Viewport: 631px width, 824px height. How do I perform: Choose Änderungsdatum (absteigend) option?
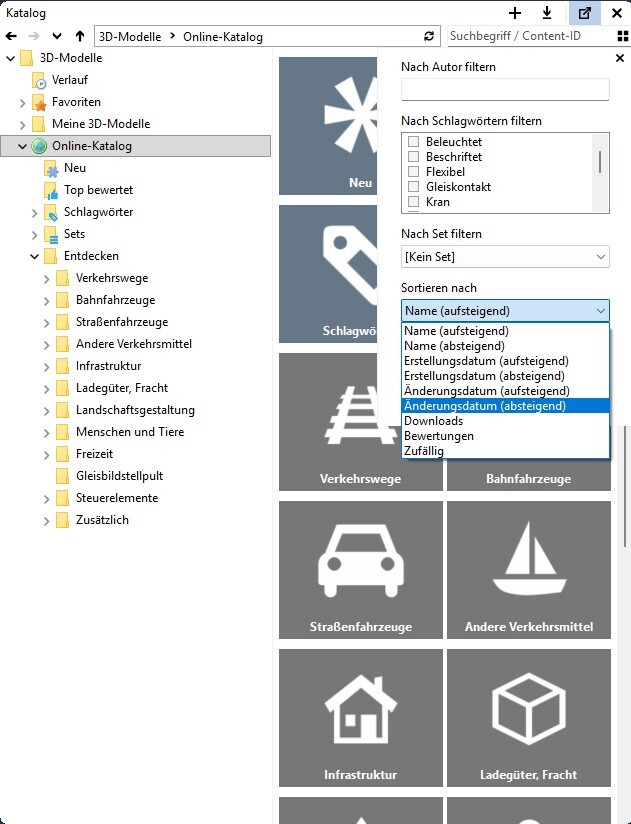click(505, 406)
